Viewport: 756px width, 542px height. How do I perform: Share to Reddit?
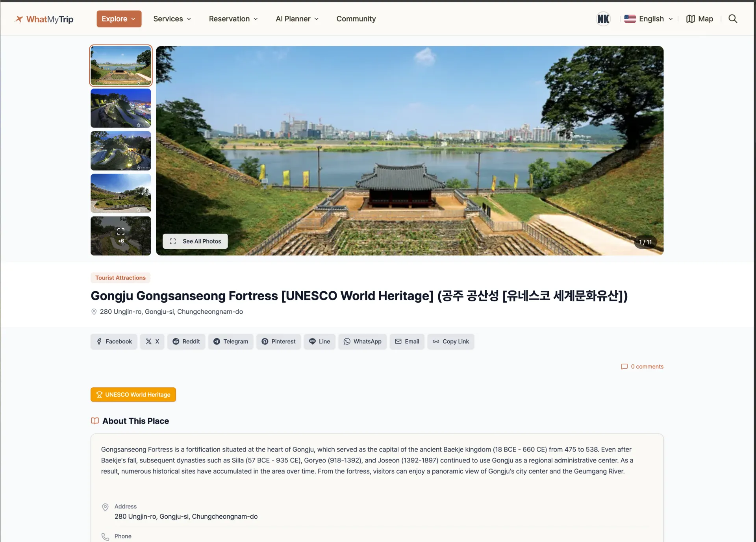tap(186, 341)
